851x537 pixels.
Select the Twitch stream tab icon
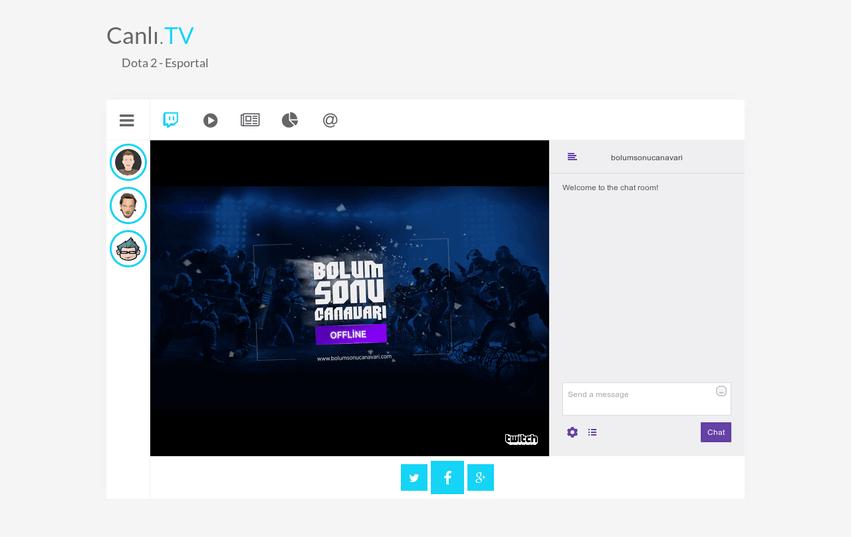171,120
